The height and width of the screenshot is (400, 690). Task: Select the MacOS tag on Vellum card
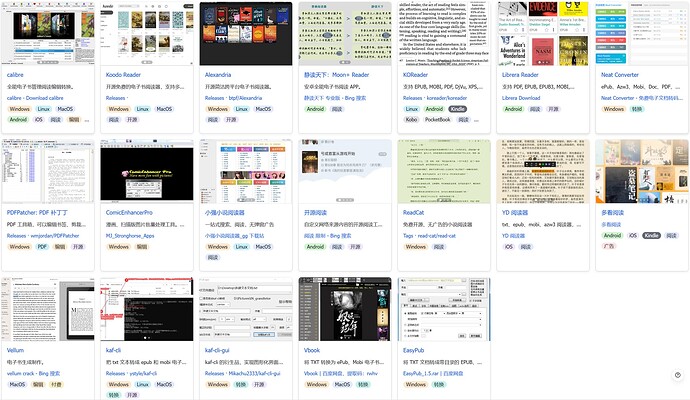17,385
